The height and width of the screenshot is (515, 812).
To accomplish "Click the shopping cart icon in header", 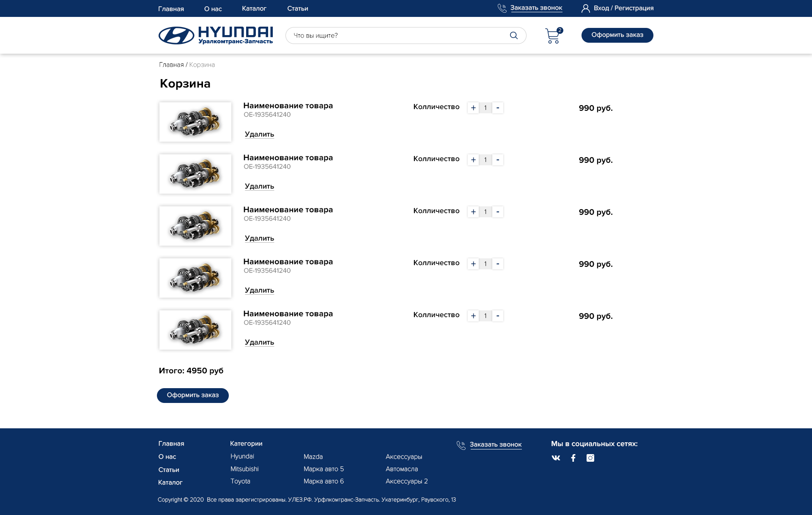I will (552, 36).
